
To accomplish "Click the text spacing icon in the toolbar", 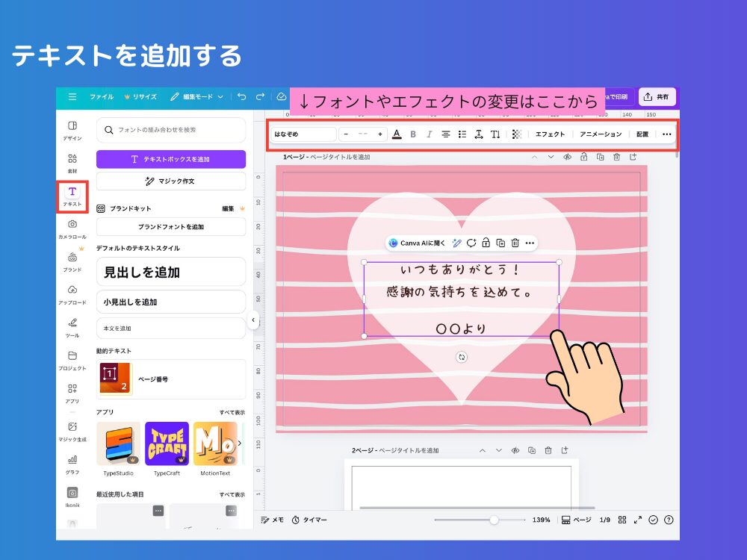I will coord(480,134).
